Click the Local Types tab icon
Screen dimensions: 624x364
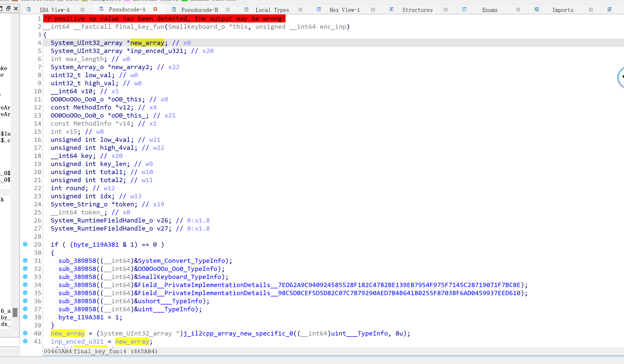(246, 10)
